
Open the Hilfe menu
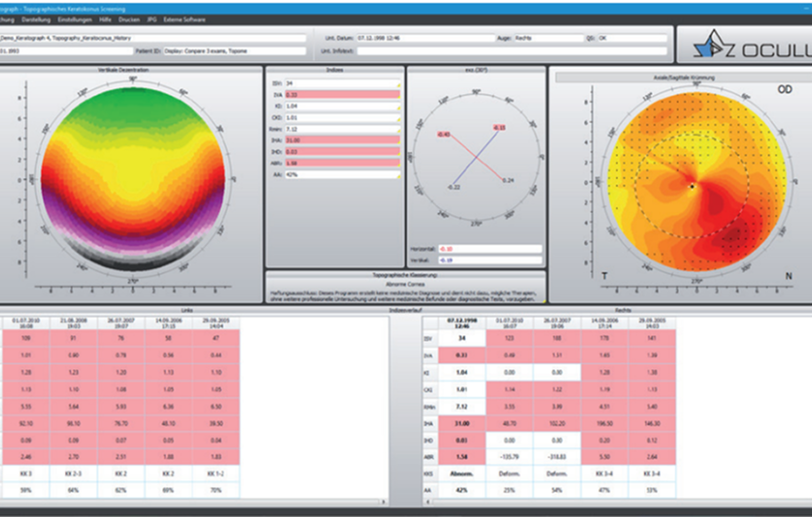click(x=105, y=19)
